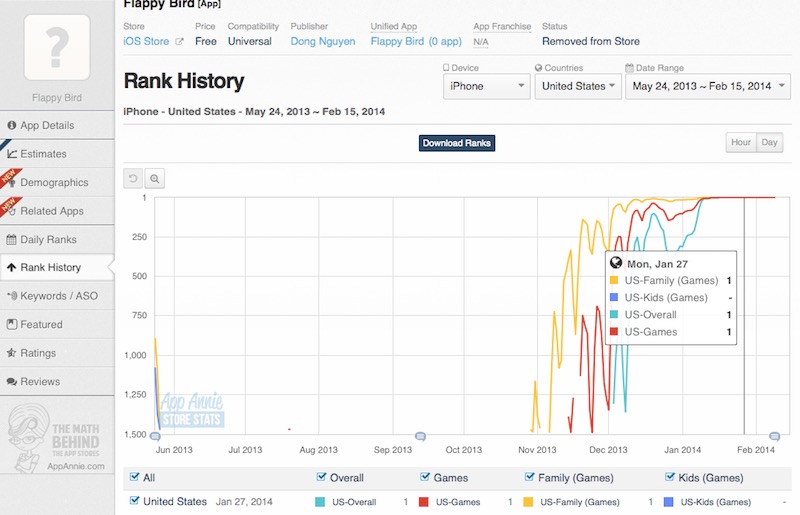
Task: Click the chart reset zoom icon
Action: [133, 179]
